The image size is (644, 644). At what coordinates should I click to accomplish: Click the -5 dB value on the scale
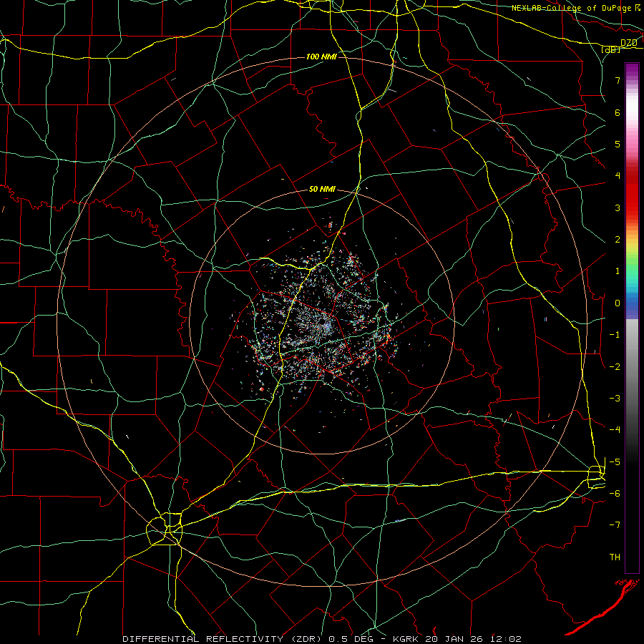coord(615,462)
